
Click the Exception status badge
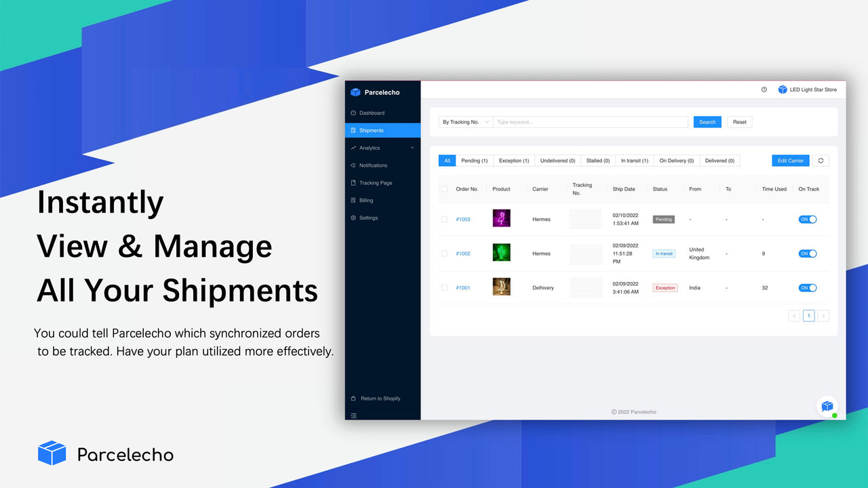click(x=665, y=288)
